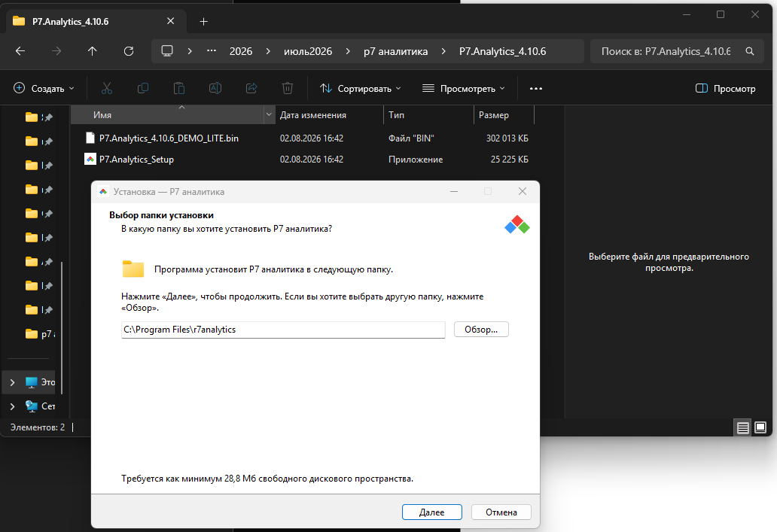The image size is (777, 532).
Task: Open the Сортировать dropdown
Action: tap(360, 89)
